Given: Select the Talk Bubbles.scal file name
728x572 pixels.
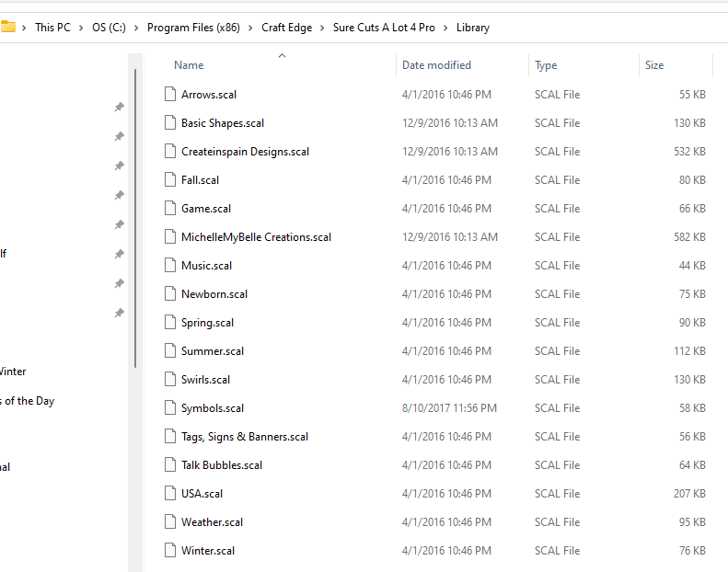Looking at the screenshot, I should tap(222, 465).
